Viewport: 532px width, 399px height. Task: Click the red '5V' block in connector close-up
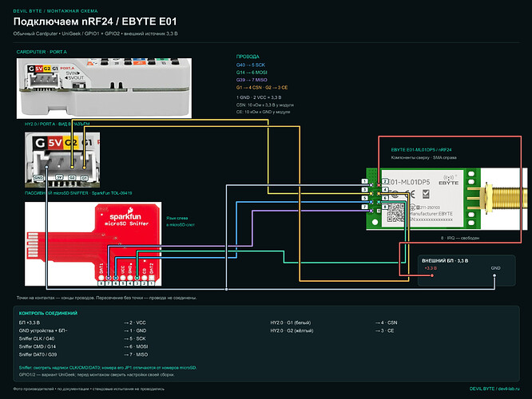[55, 142]
